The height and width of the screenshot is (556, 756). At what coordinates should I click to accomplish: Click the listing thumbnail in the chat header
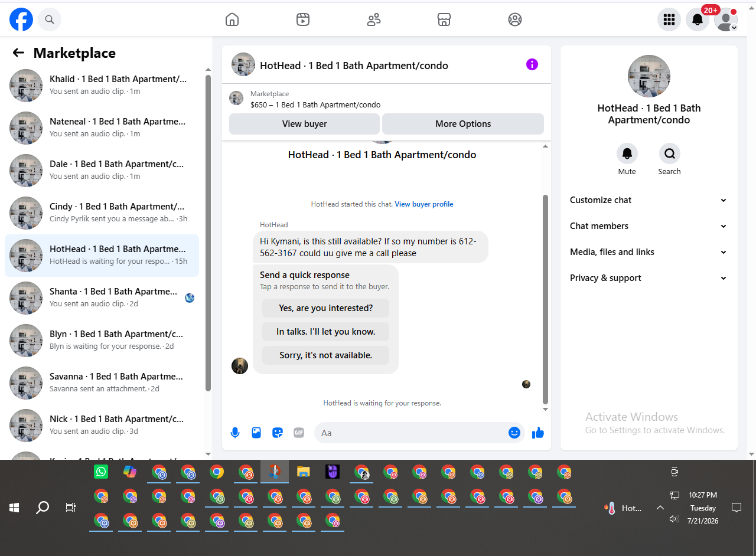pos(243,64)
